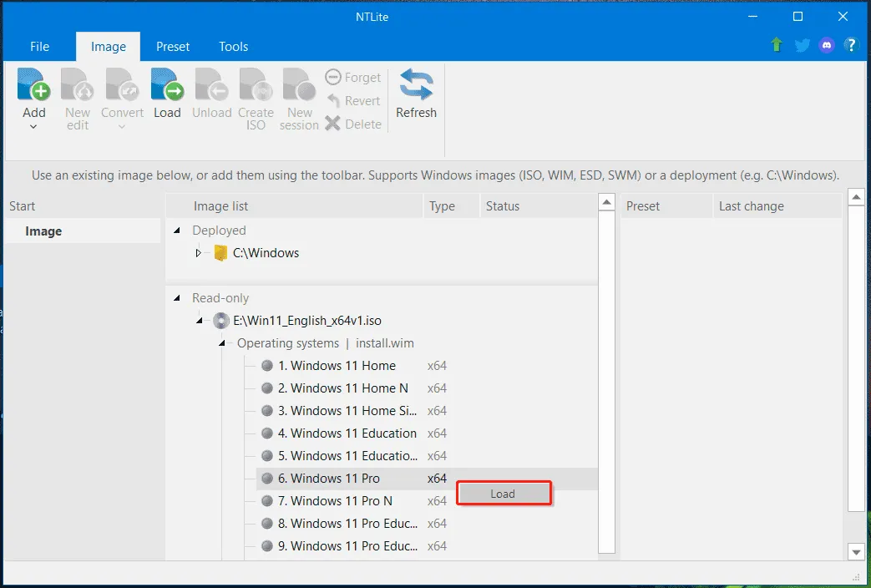Click the bullet icon for Windows 11 Home
Viewport: 871px width, 588px height.
tap(267, 366)
